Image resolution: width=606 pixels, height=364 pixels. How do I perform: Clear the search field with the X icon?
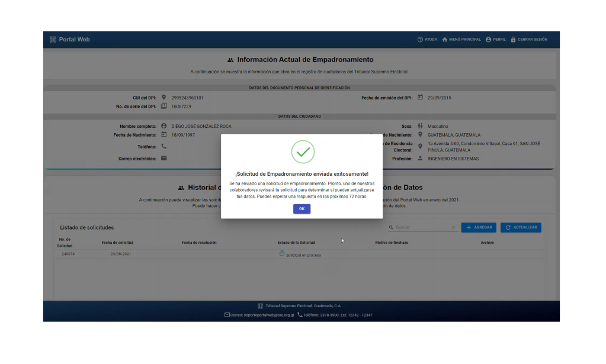coord(453,227)
